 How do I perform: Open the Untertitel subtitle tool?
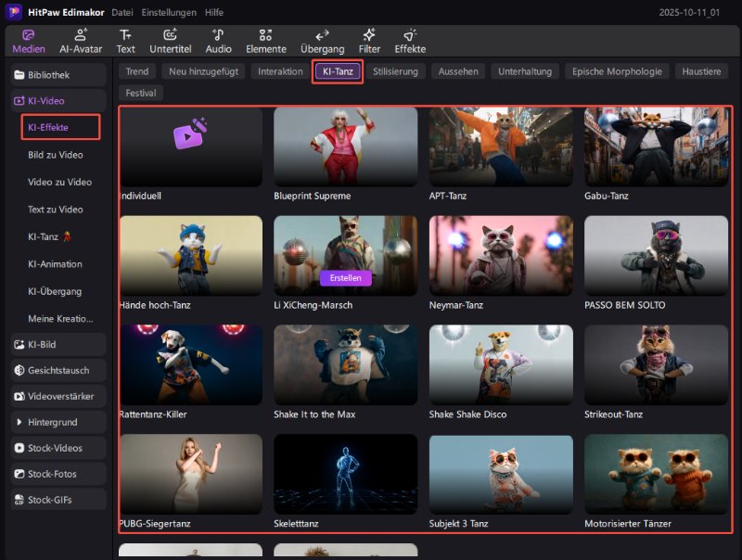point(170,41)
